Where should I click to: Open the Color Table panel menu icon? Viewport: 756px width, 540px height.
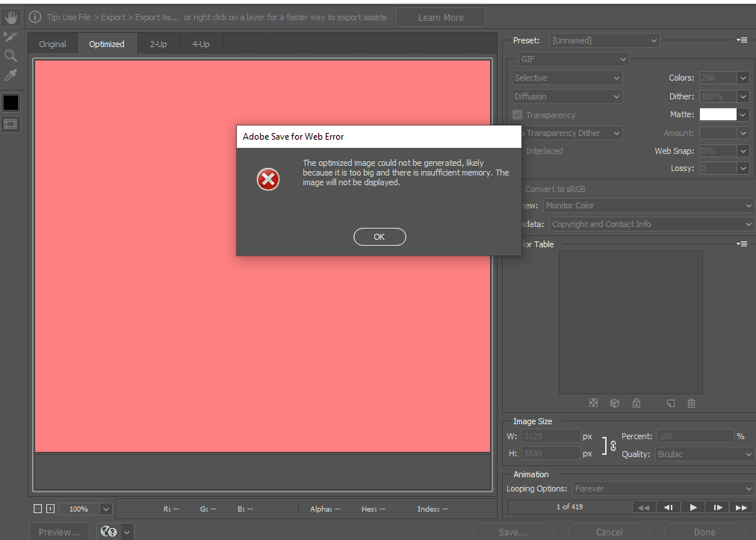pos(742,244)
